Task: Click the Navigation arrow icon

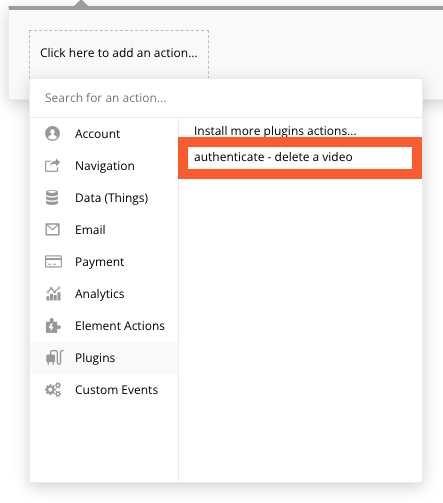Action: click(x=52, y=165)
